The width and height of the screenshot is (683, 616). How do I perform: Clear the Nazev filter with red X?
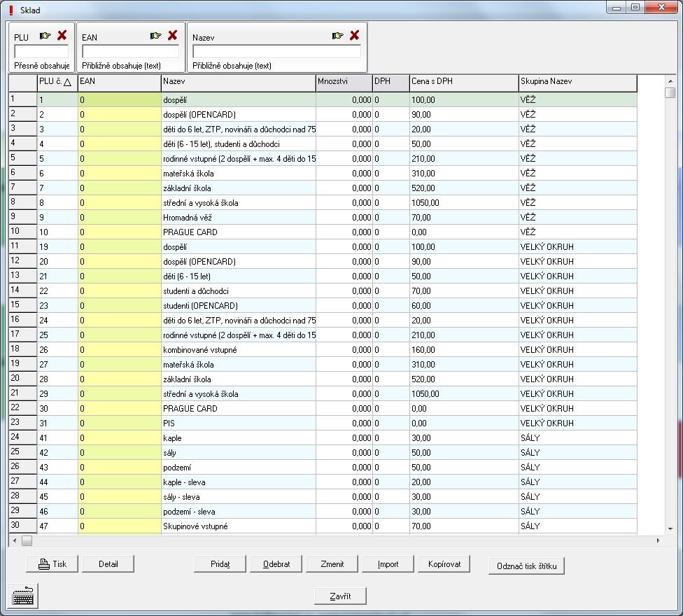pyautogui.click(x=355, y=35)
